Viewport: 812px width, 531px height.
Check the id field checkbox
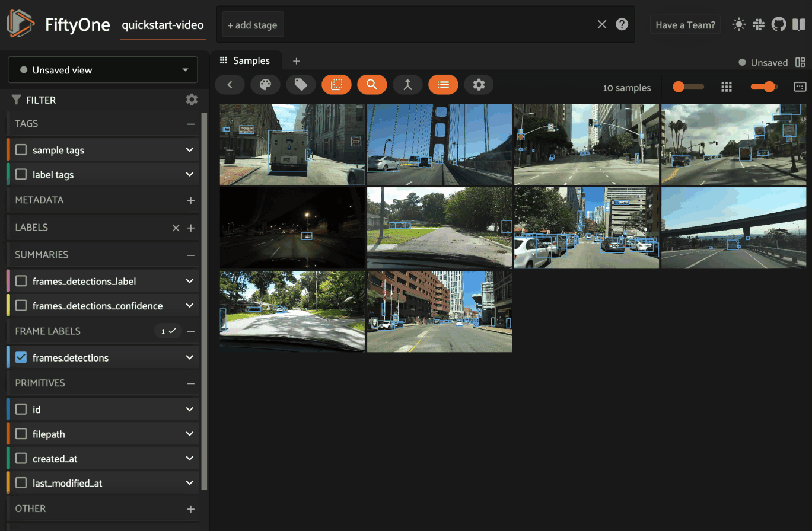pyautogui.click(x=21, y=409)
